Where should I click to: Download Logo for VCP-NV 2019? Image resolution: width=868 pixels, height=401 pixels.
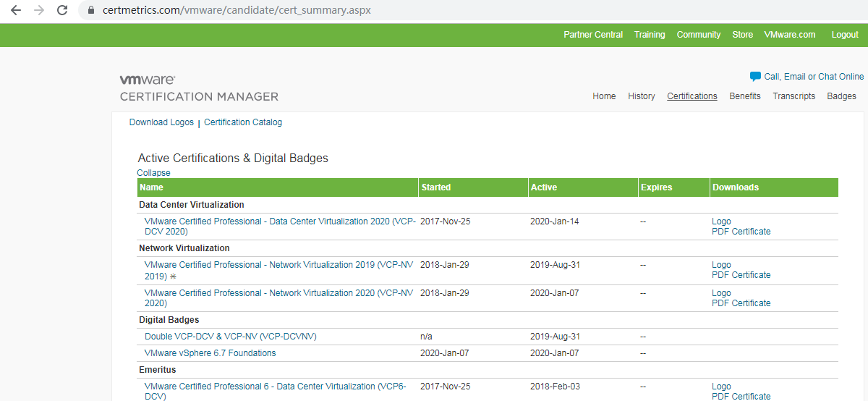(x=721, y=265)
